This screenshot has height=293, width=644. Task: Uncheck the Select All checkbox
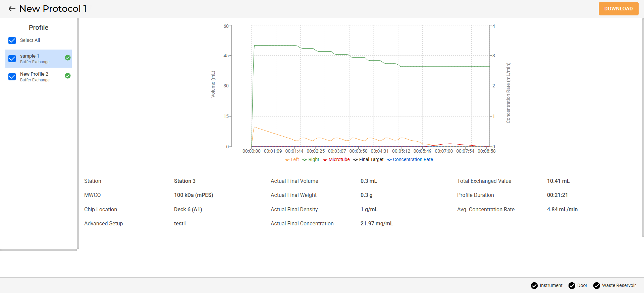[12, 41]
